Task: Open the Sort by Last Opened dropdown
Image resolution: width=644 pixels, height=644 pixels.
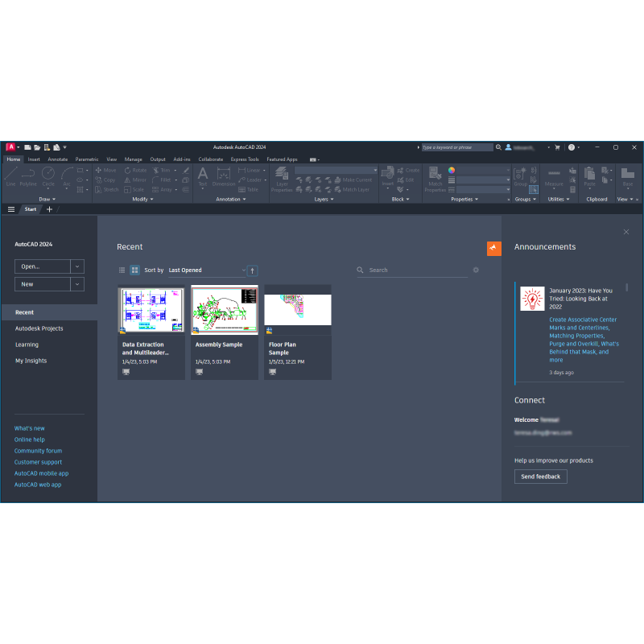Action: pyautogui.click(x=207, y=270)
